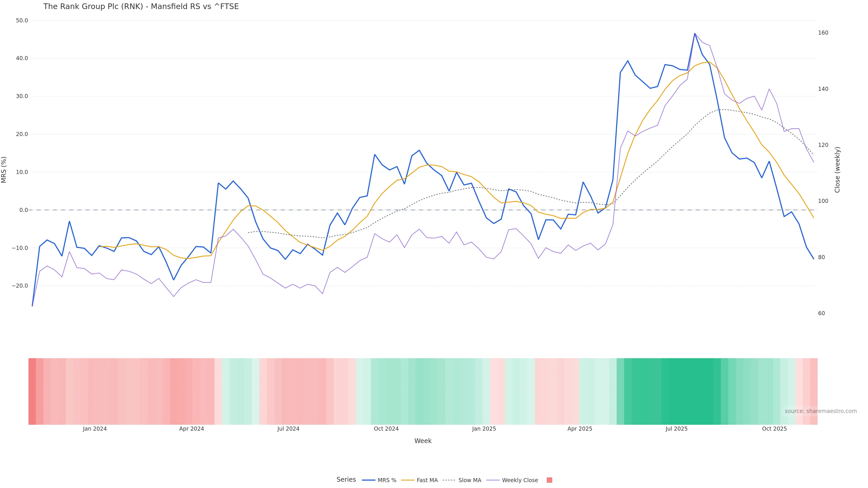Click the 'Close (weekly)' right axis title

838,170
